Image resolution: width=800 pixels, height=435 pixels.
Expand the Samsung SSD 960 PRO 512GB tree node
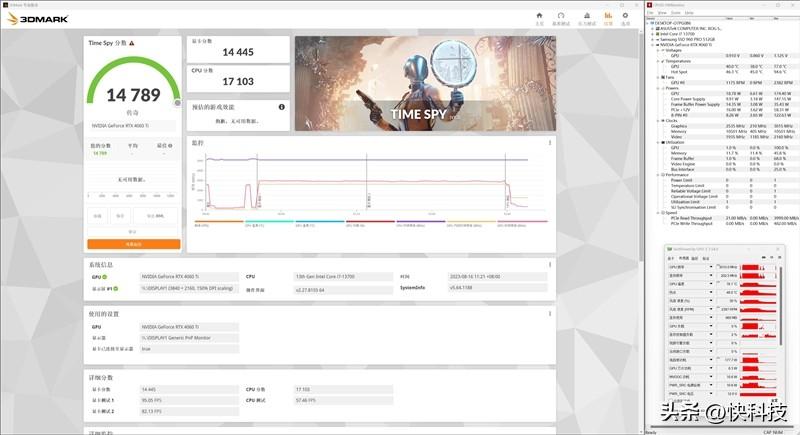(x=652, y=39)
